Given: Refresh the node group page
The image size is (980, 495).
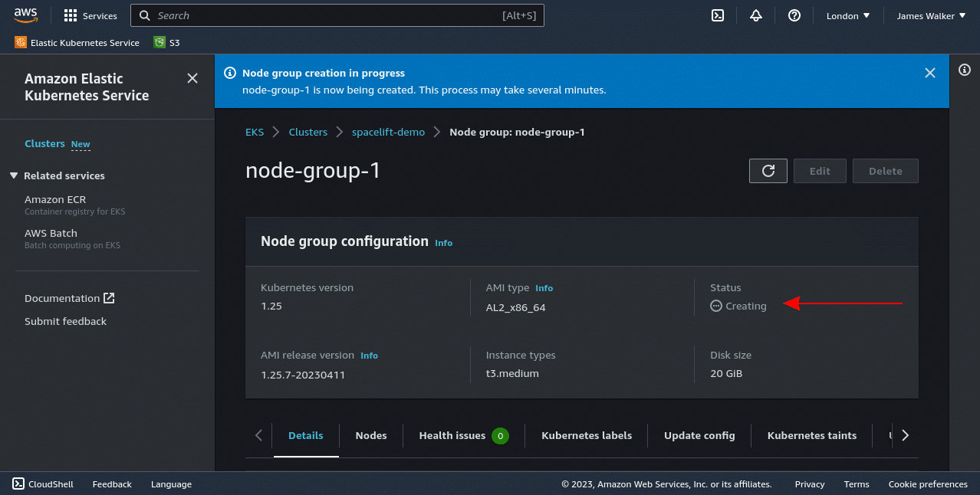Looking at the screenshot, I should 768,171.
